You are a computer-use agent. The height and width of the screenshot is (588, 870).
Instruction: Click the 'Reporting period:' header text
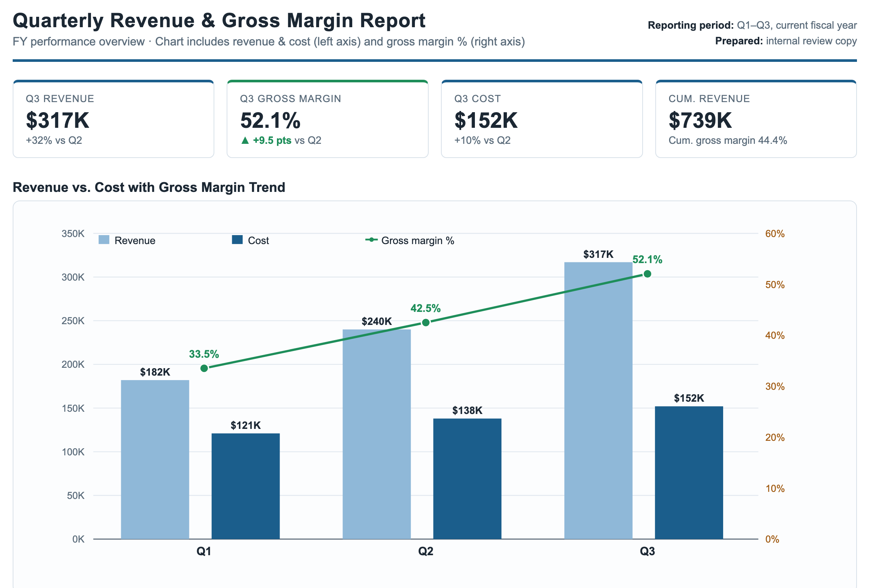[691, 25]
